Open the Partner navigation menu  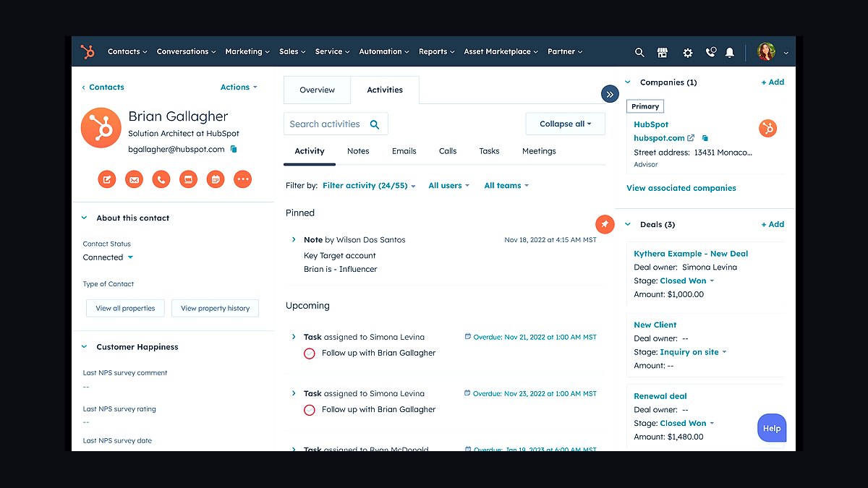(566, 52)
